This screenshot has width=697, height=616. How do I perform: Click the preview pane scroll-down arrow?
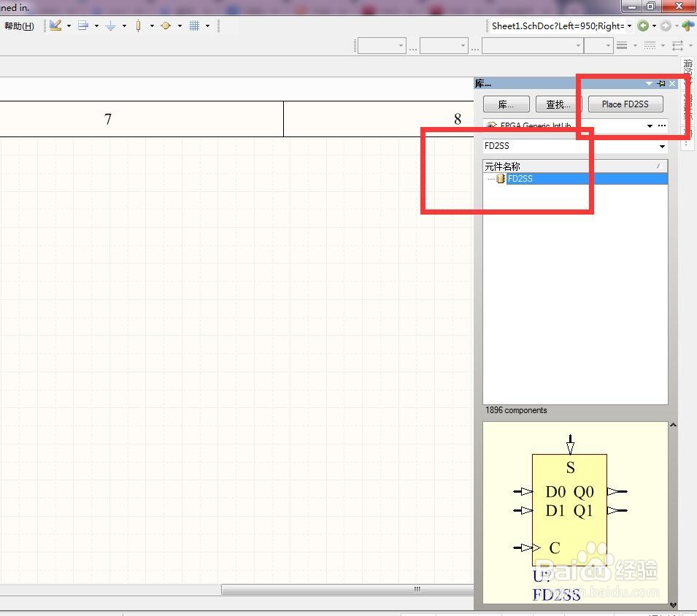(673, 605)
